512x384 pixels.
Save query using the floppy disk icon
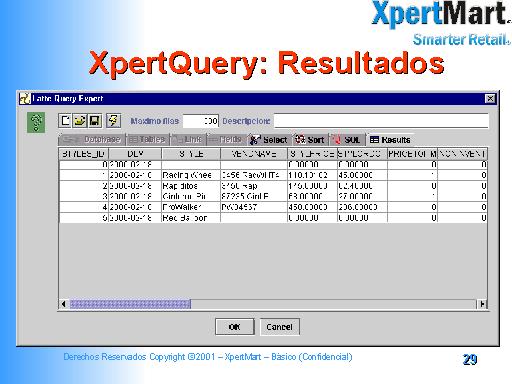tap(95, 121)
